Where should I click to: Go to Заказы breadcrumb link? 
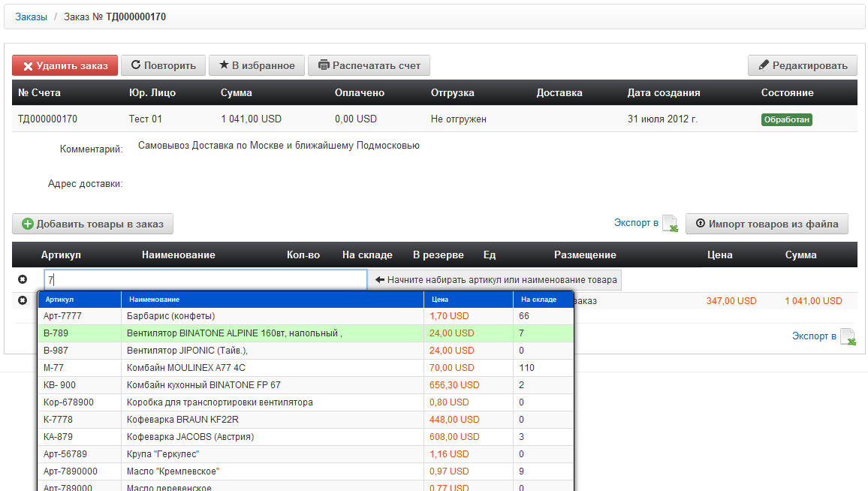coord(31,17)
